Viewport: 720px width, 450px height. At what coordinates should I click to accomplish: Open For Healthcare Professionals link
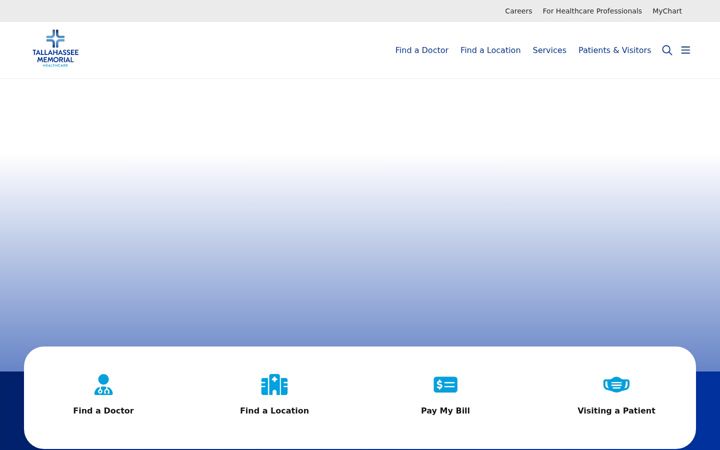(592, 11)
